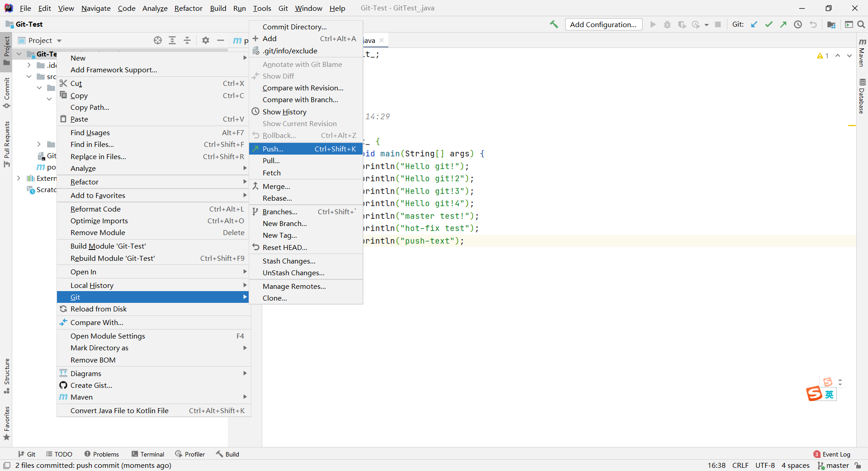Select Stash Changes... item
Viewport: 868px width, 471px height.
point(306,261)
